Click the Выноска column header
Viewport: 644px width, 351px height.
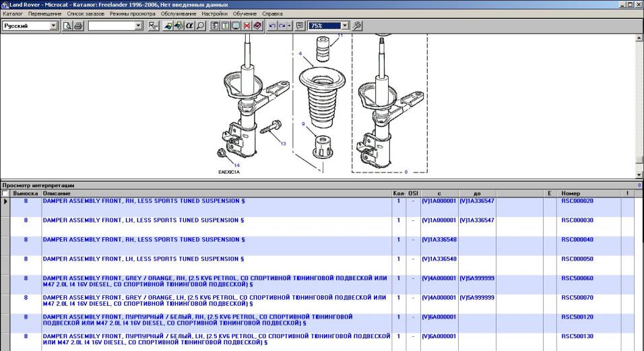click(x=26, y=193)
